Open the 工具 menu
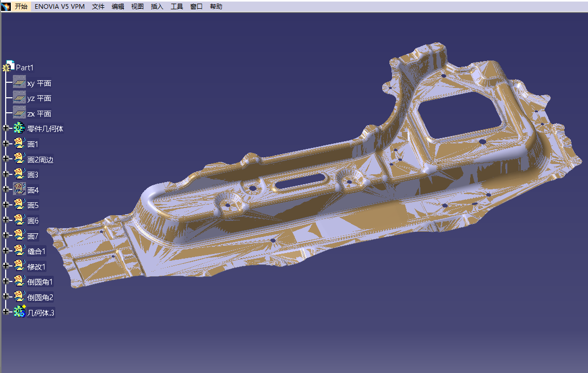The height and width of the screenshot is (373, 588). [177, 6]
